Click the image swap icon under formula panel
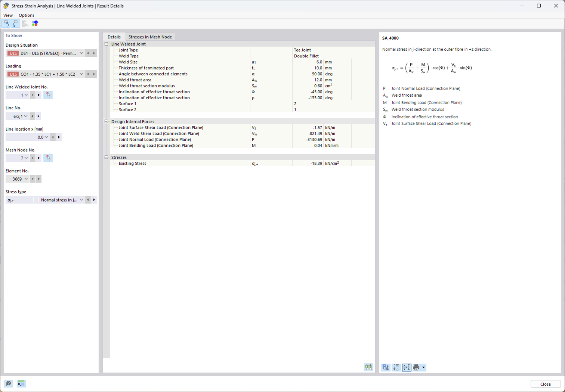 point(386,368)
